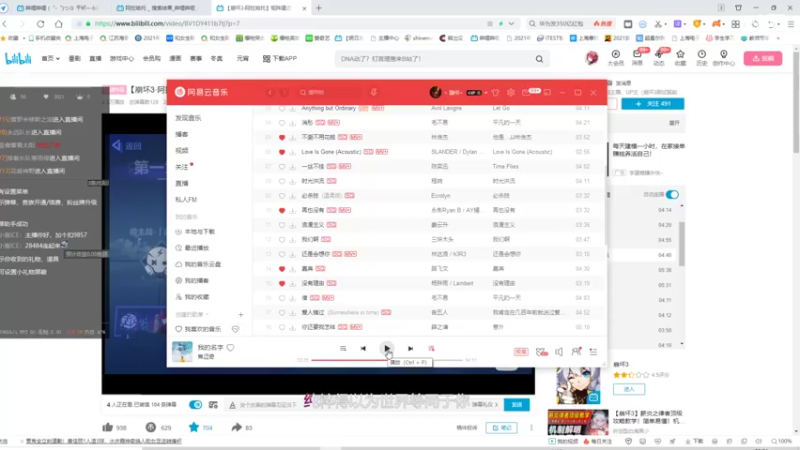
Task: Open 我的收藏 in sidebar
Action: click(x=192, y=297)
